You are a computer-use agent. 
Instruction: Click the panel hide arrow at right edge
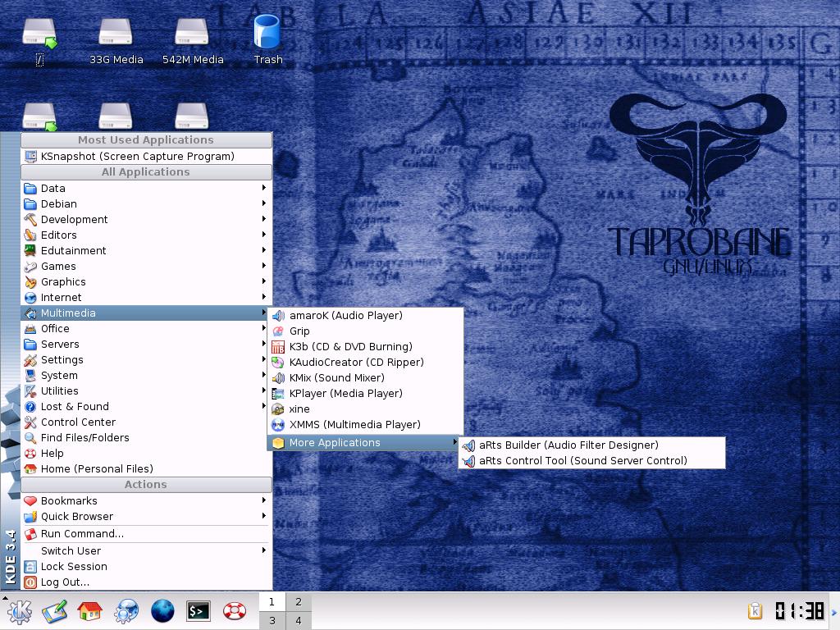pyautogui.click(x=834, y=611)
